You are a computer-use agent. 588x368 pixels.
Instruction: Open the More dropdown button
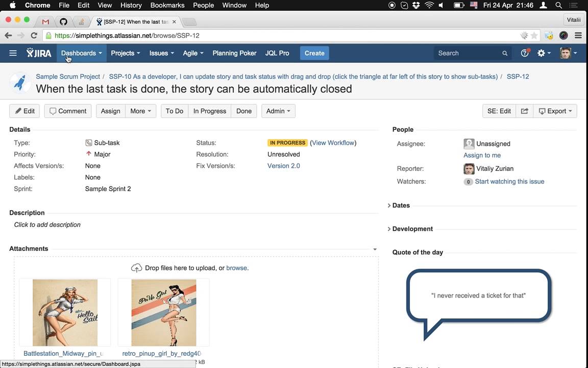pyautogui.click(x=140, y=111)
